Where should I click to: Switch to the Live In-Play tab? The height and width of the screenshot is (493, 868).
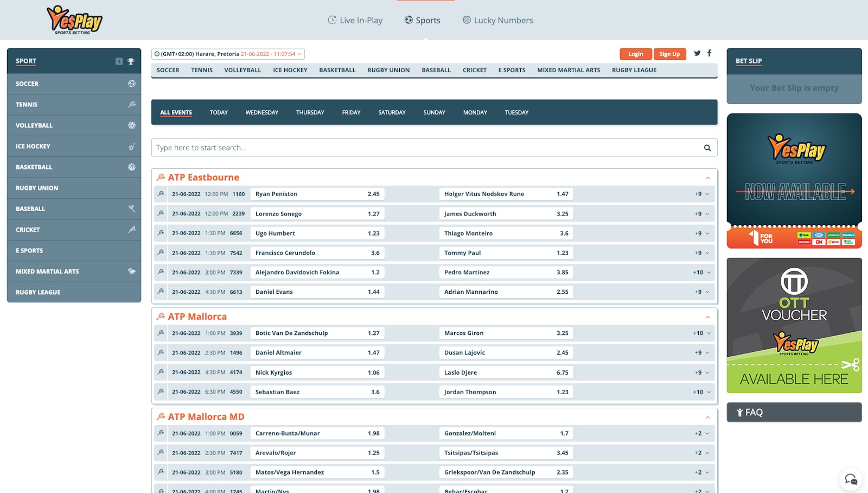(x=355, y=20)
